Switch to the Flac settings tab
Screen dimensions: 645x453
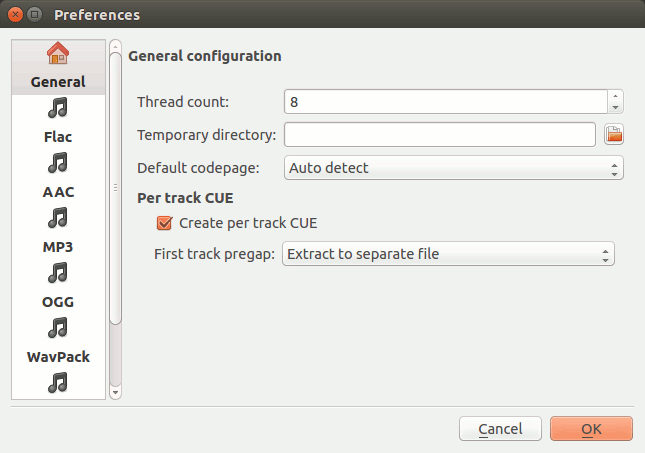(x=58, y=136)
